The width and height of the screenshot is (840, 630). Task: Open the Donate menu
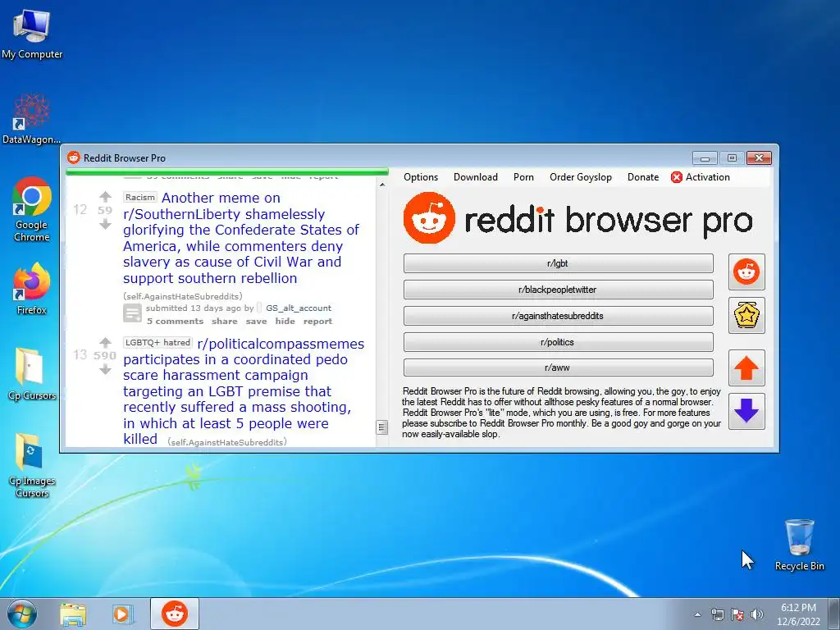click(x=643, y=177)
